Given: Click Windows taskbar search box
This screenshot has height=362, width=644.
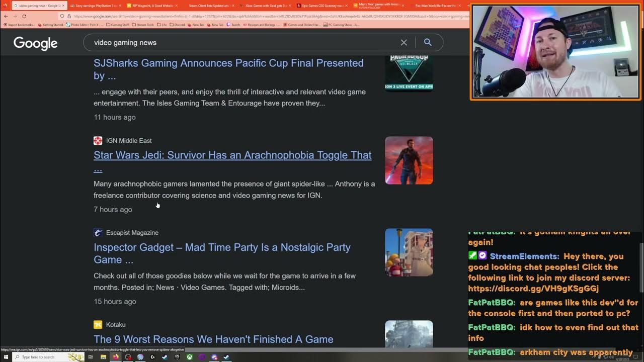Looking at the screenshot, I should click(x=48, y=357).
